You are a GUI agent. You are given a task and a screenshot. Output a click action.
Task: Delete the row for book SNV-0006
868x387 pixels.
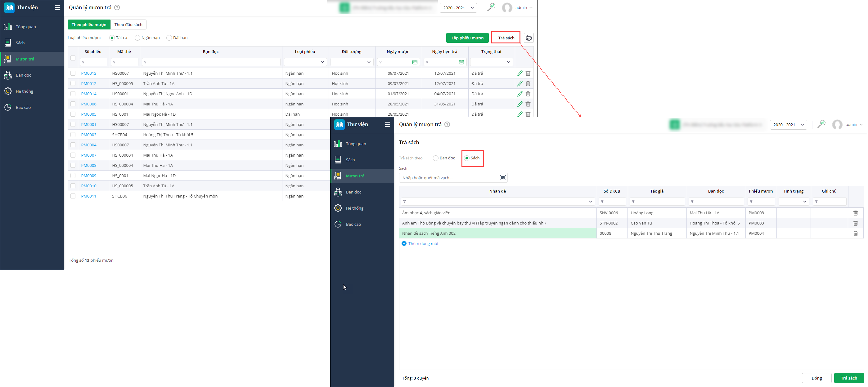[x=855, y=213]
